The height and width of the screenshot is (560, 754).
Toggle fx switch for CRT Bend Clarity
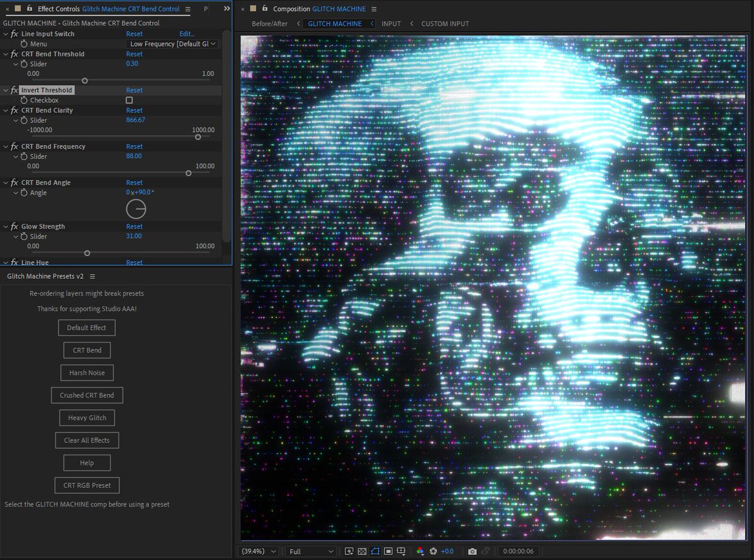coord(14,110)
